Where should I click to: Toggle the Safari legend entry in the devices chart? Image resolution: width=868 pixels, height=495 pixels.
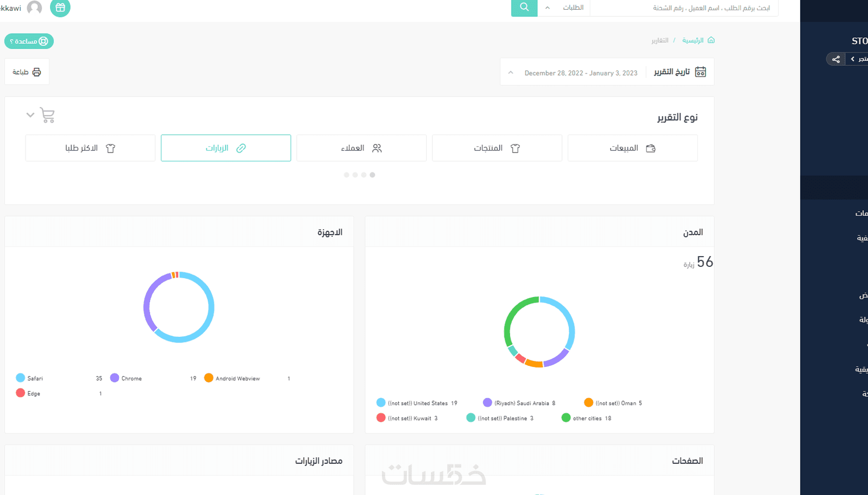(30, 378)
